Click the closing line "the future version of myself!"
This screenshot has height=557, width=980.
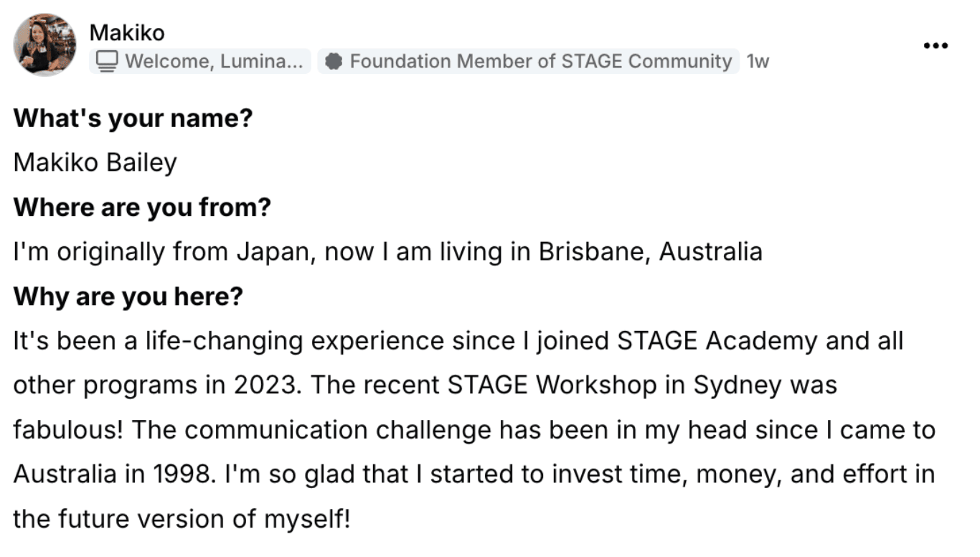coord(182,519)
